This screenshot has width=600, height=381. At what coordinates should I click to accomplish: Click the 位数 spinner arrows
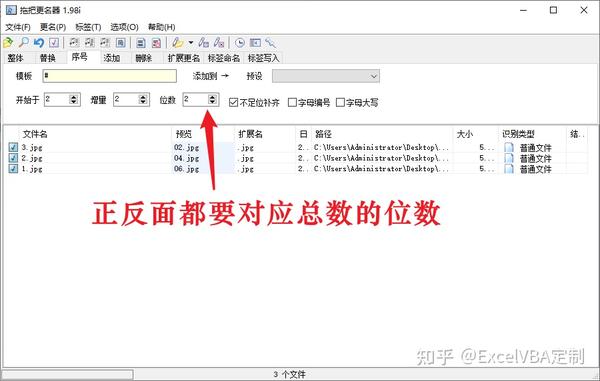coord(212,99)
